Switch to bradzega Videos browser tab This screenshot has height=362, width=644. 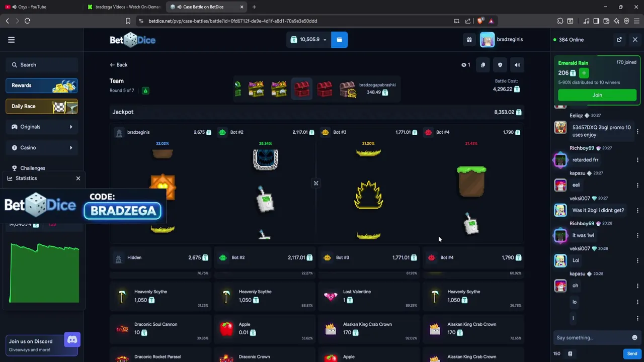click(x=123, y=7)
